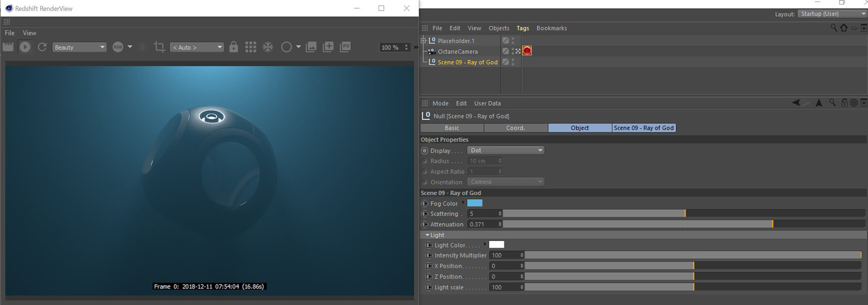Open the Mode menu in Attribute Manager
Viewport: 868px width, 305px height.
pyautogui.click(x=440, y=103)
